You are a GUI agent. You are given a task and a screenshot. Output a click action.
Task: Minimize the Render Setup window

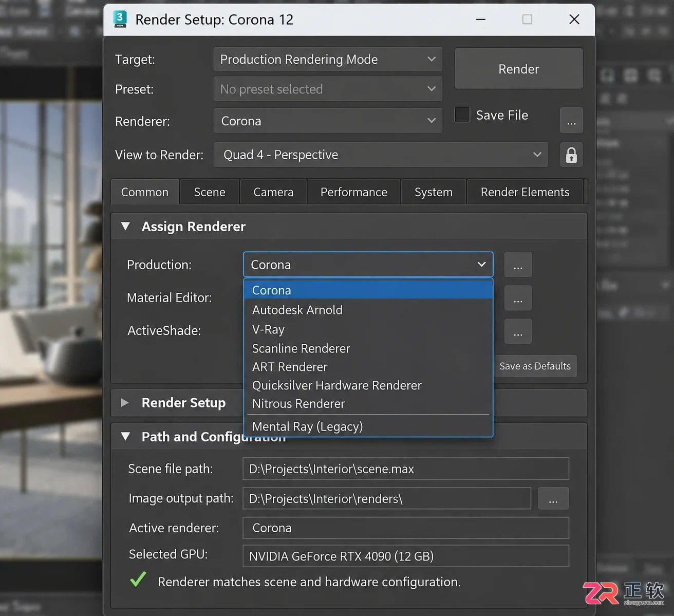481,20
